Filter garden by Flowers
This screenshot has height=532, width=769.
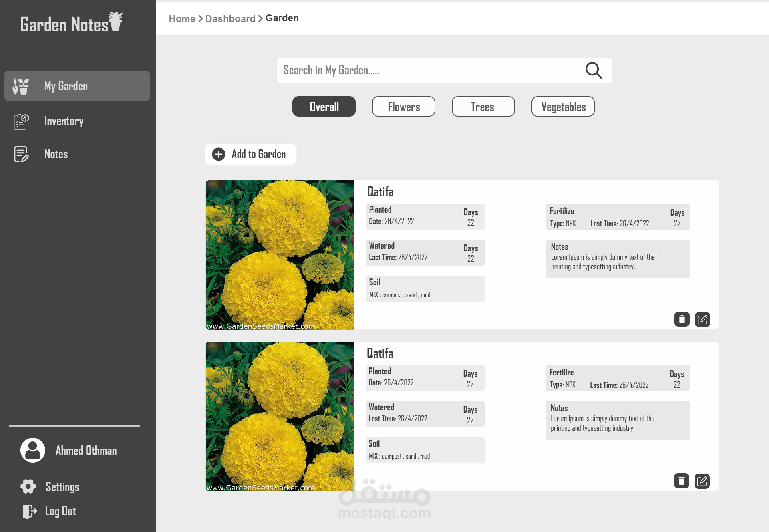pos(404,107)
